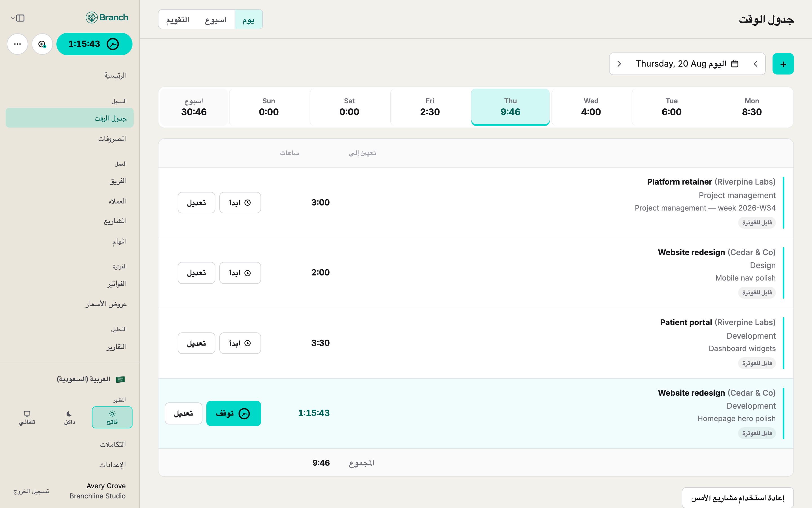Open التقارير in the sidebar
The height and width of the screenshot is (508, 812).
pos(70,347)
